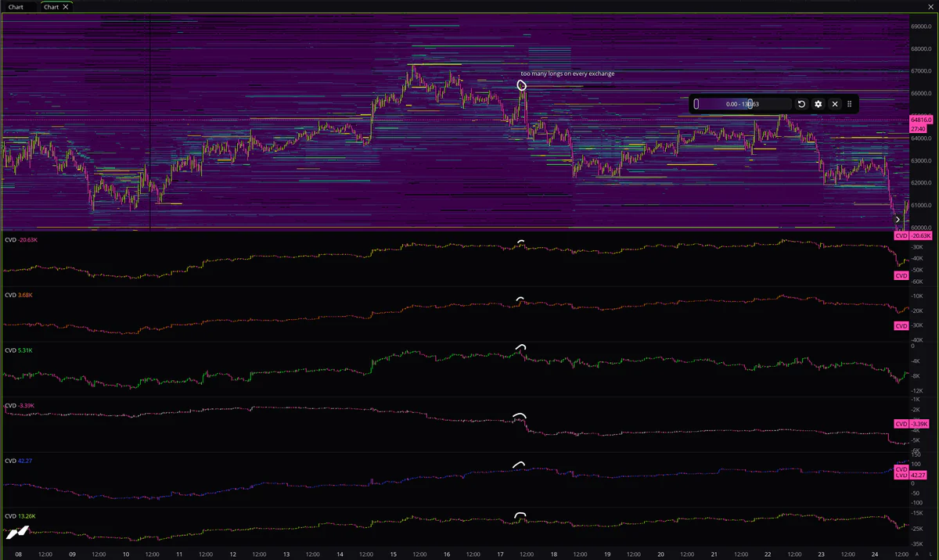Screen dimensions: 939x560
Task: Toggle auto scale with the A button
Action: tap(917, 554)
